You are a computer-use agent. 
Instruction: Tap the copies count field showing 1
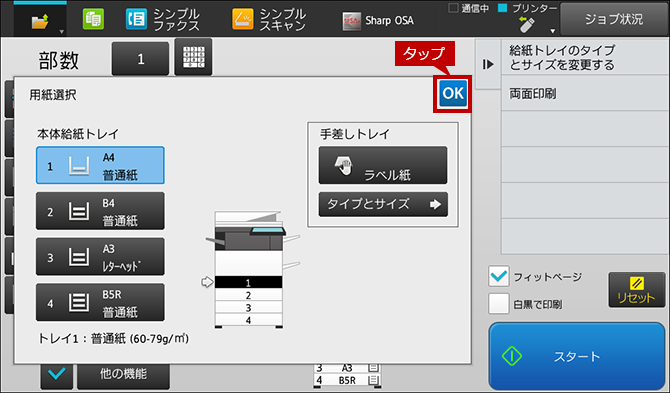point(140,59)
